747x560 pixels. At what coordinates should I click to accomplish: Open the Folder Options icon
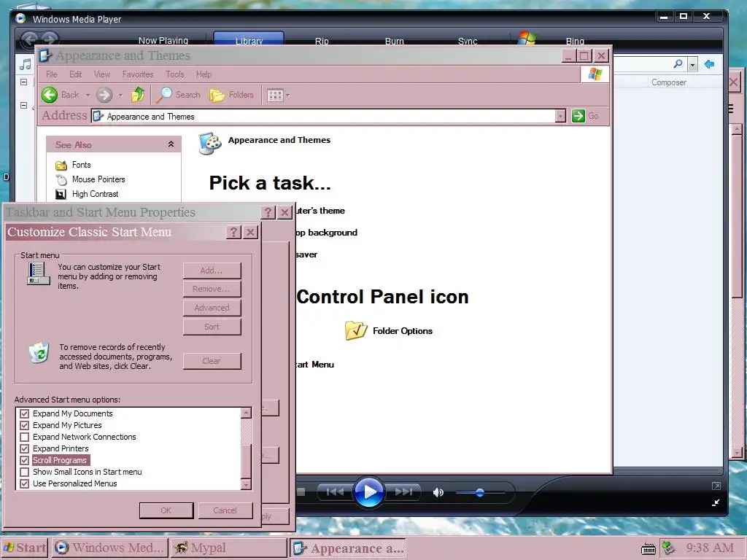356,330
